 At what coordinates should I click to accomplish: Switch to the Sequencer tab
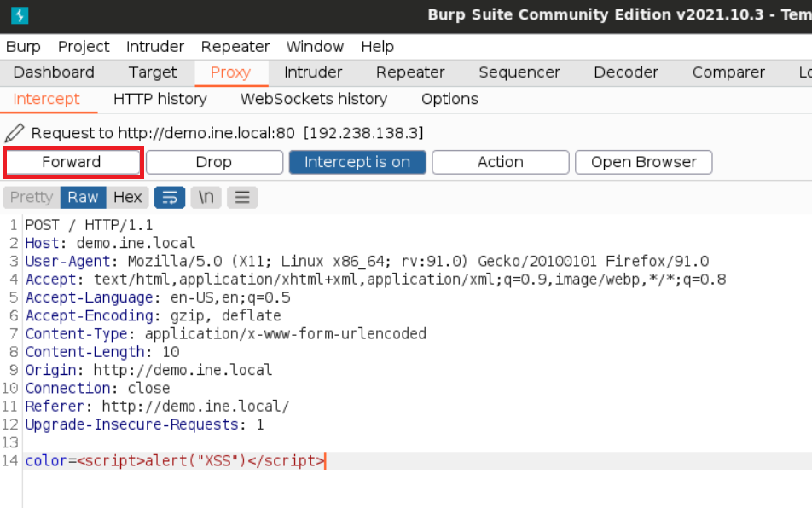click(519, 72)
